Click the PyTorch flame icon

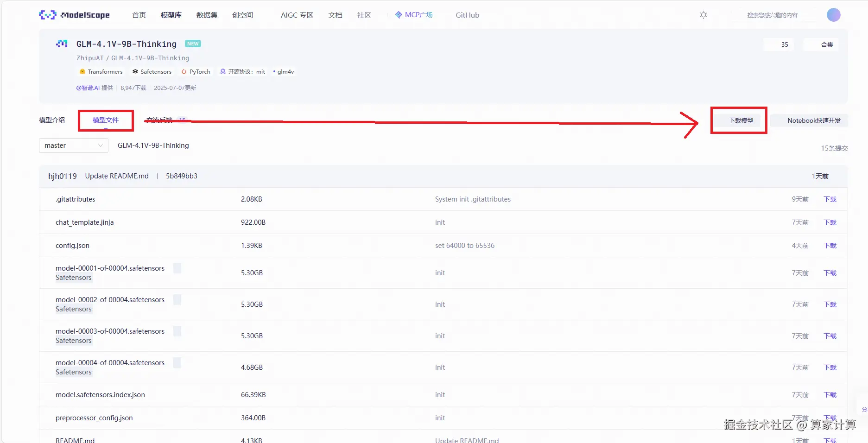point(184,72)
